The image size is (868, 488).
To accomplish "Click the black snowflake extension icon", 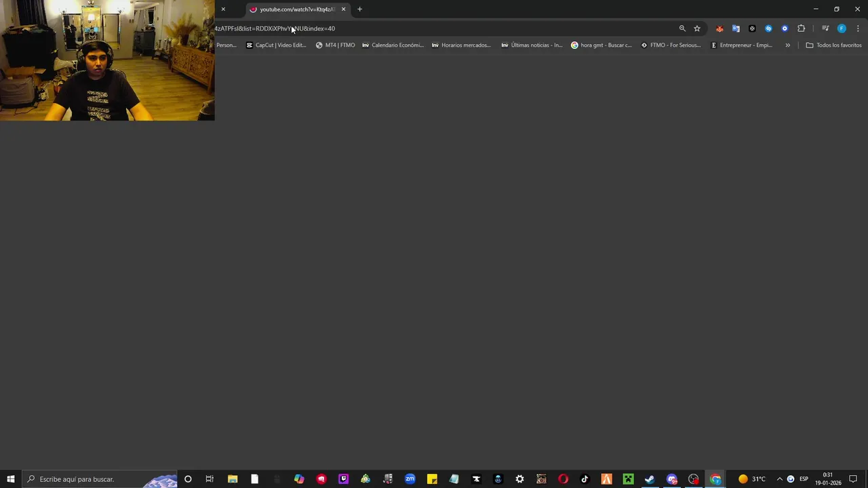I will [752, 28].
